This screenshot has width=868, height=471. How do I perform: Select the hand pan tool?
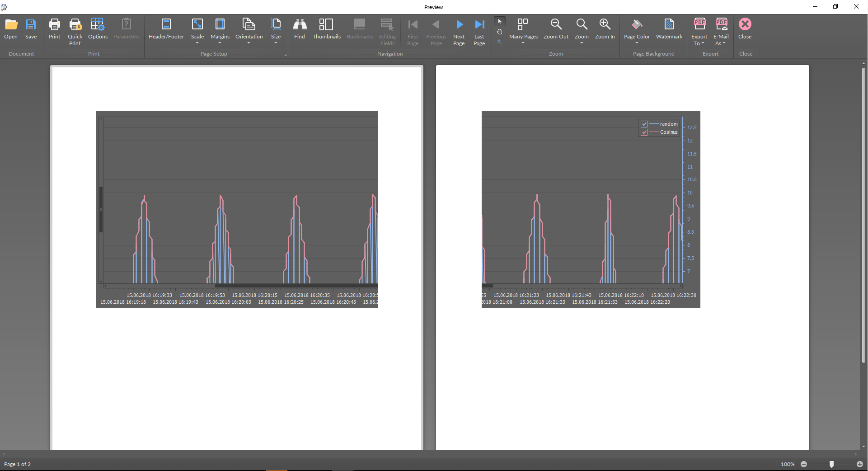(500, 32)
